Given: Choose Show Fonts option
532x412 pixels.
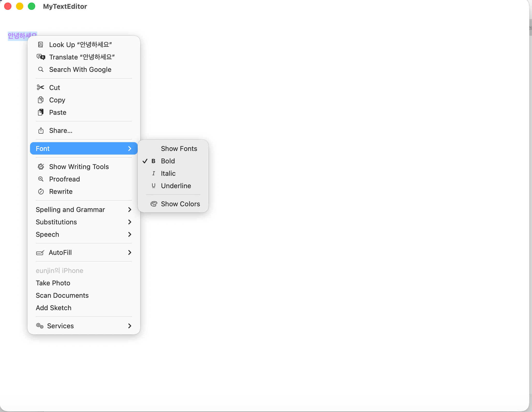Looking at the screenshot, I should pyautogui.click(x=179, y=149).
